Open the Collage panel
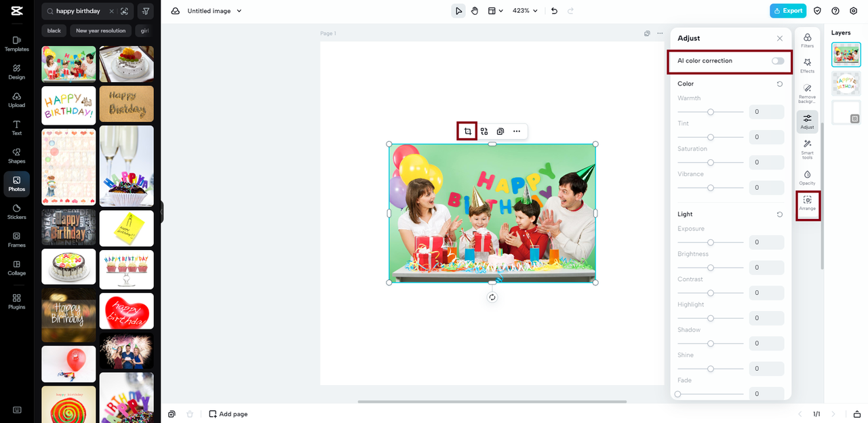868x423 pixels. (16, 268)
